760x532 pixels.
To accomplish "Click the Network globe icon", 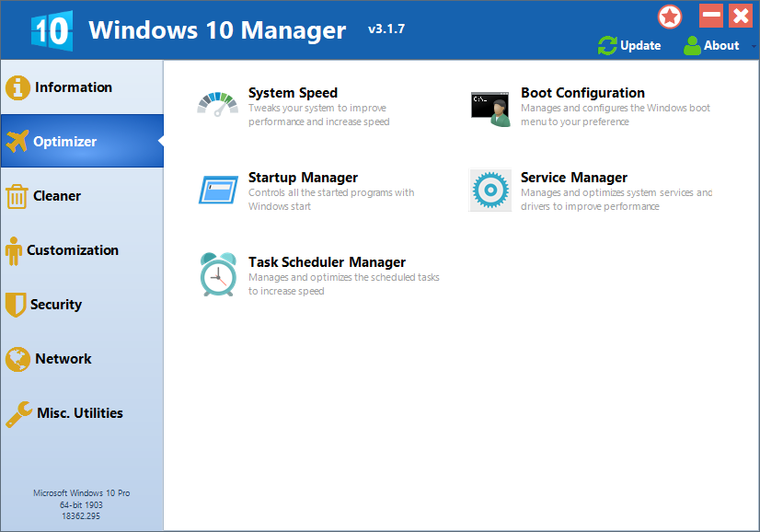I will [18, 358].
